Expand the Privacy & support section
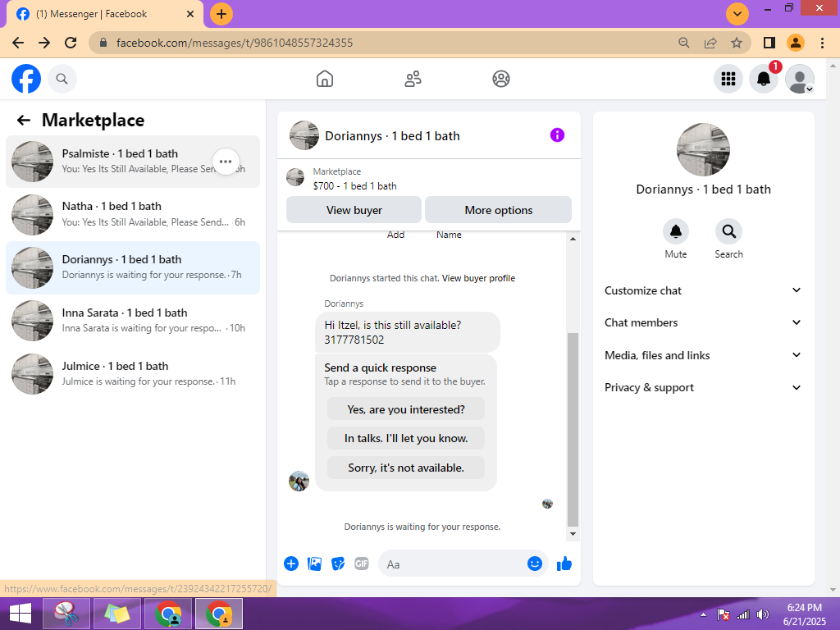 tap(703, 387)
